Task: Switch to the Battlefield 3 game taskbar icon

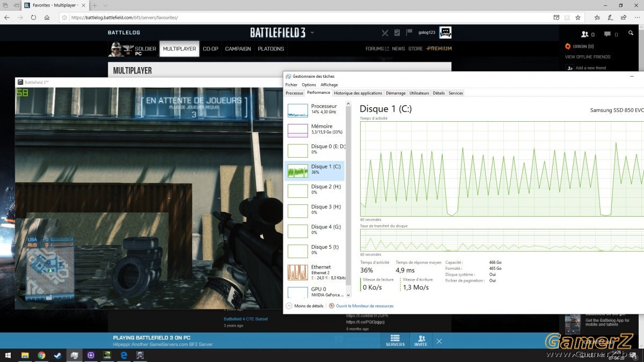Action: [x=140, y=355]
